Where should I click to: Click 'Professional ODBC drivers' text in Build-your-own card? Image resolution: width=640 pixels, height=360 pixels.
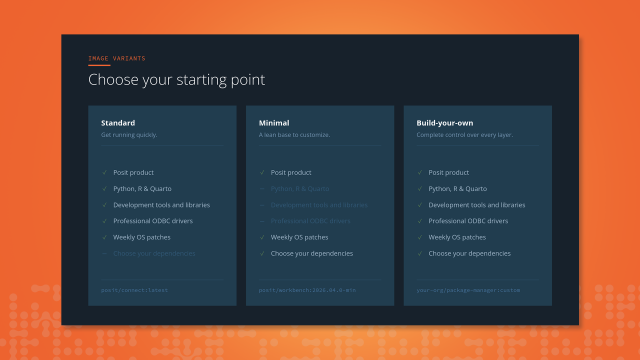pos(468,221)
